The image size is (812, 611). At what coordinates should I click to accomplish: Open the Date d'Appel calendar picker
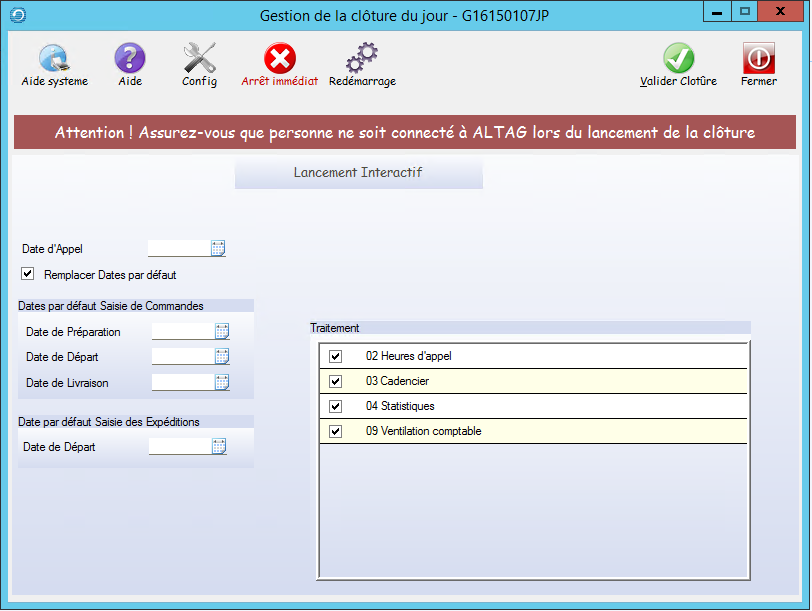point(218,249)
